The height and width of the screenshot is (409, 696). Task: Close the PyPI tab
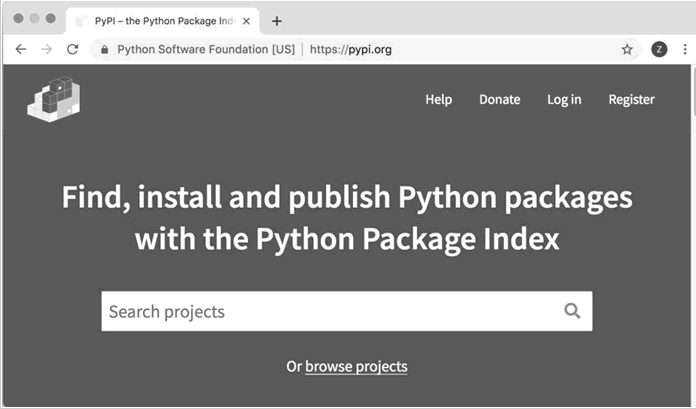pos(246,21)
